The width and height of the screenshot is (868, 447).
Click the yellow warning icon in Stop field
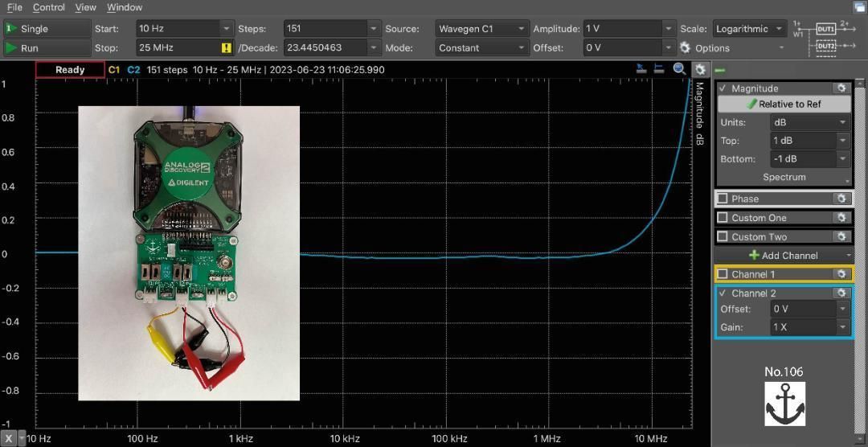coord(227,48)
